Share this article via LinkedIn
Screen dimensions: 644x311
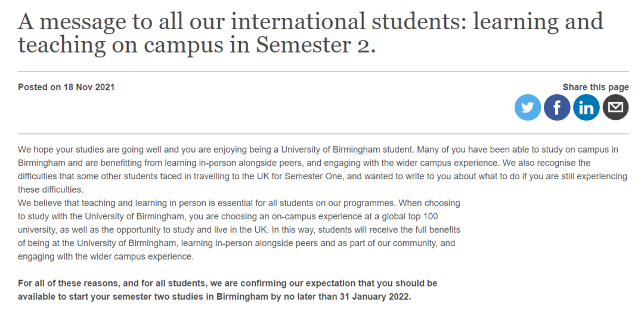[x=586, y=108]
